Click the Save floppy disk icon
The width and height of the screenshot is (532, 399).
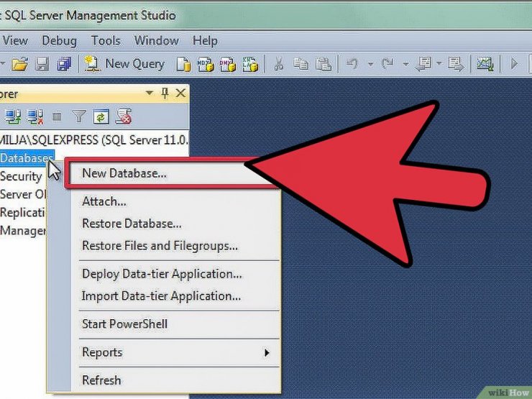point(42,64)
